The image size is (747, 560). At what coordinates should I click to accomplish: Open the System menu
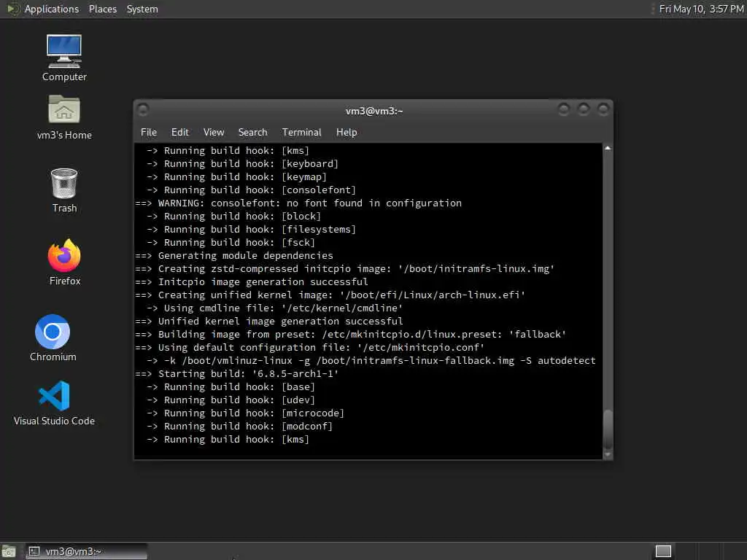[142, 9]
